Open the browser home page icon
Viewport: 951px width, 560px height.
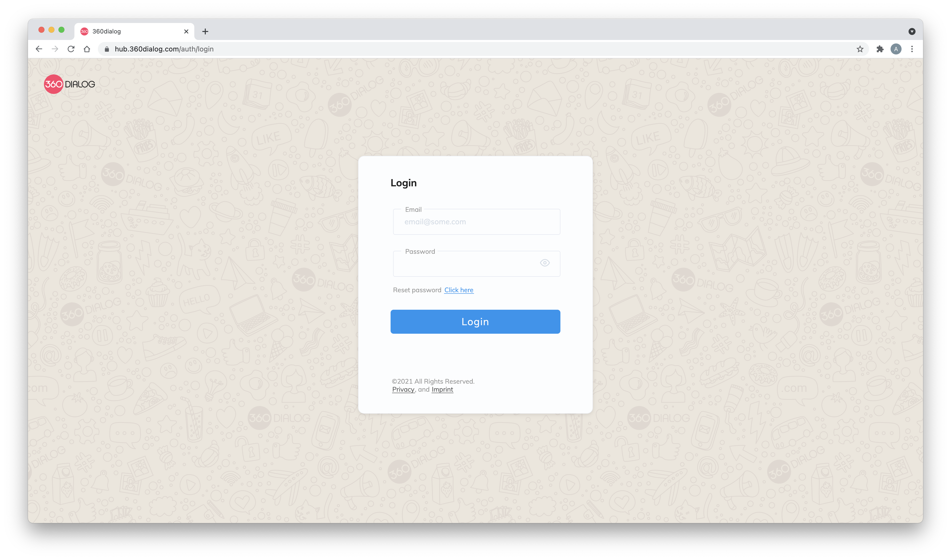87,49
